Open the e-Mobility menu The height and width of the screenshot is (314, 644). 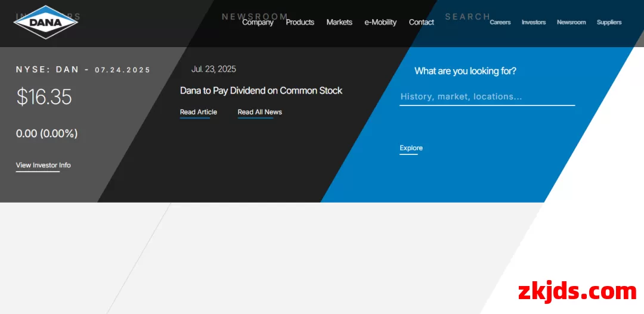pos(380,22)
